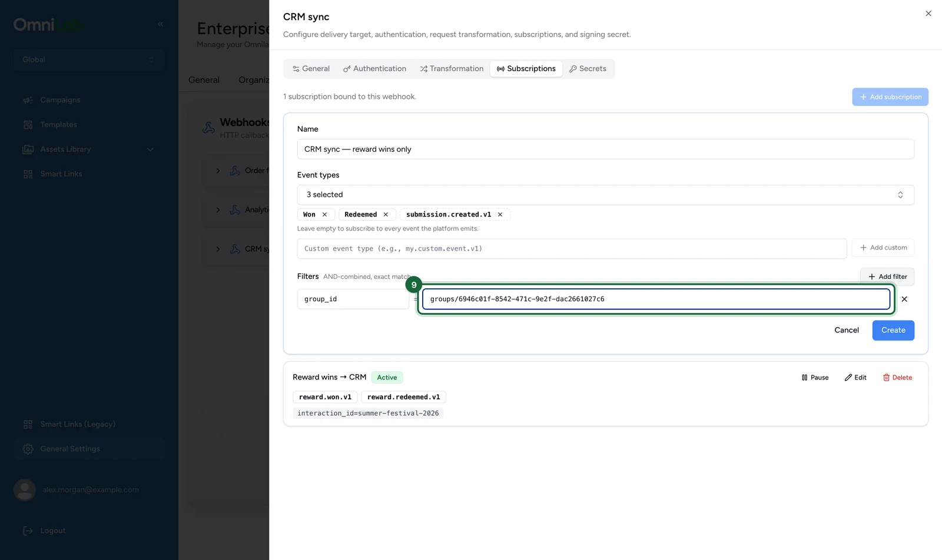Open the Event types dropdown
The width and height of the screenshot is (942, 560).
[x=605, y=195]
